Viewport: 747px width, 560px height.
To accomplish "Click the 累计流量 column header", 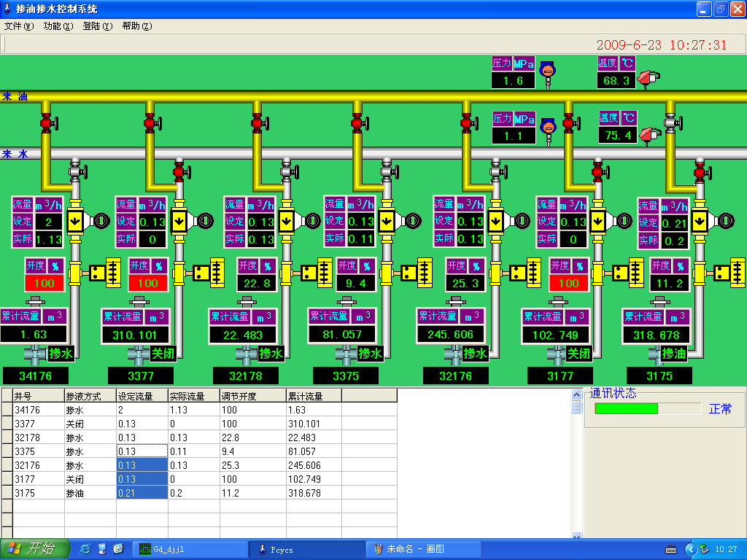I will pos(314,396).
